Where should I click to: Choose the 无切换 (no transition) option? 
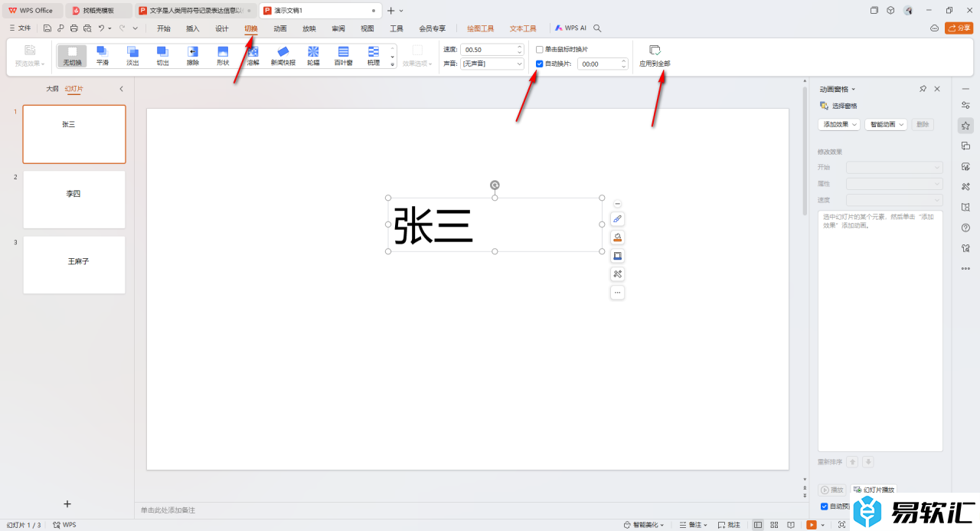point(72,56)
